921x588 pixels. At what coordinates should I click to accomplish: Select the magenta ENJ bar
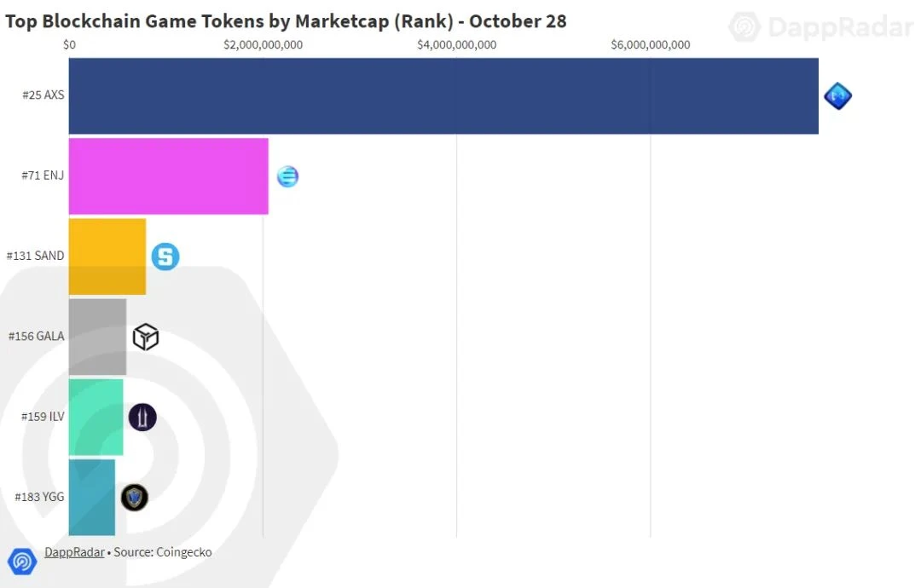point(169,176)
